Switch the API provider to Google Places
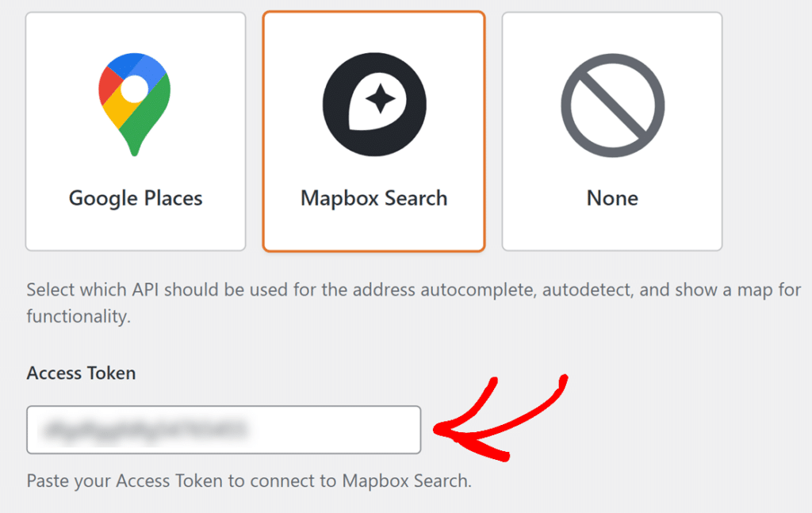Screen dimensions: 812x513 coord(135,131)
